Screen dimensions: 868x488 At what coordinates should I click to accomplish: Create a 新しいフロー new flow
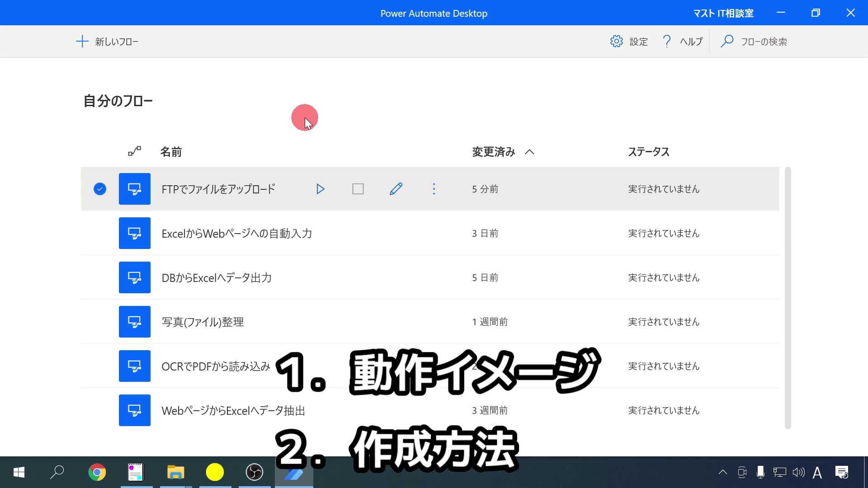point(108,42)
